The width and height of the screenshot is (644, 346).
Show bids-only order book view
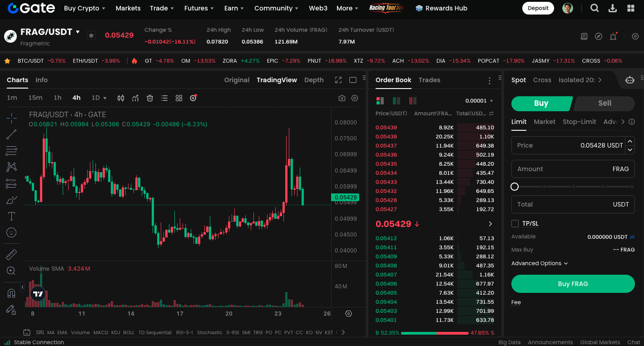[x=396, y=101]
